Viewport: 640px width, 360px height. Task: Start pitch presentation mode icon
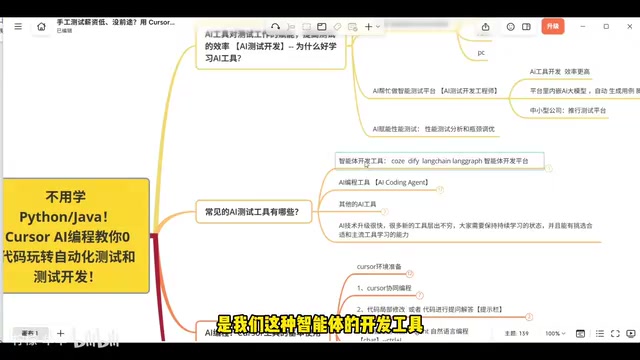pos(631,333)
